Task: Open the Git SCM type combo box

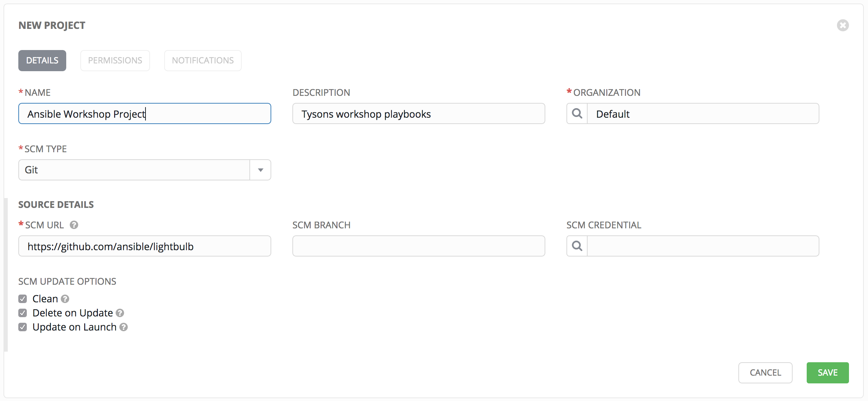Action: coord(145,170)
